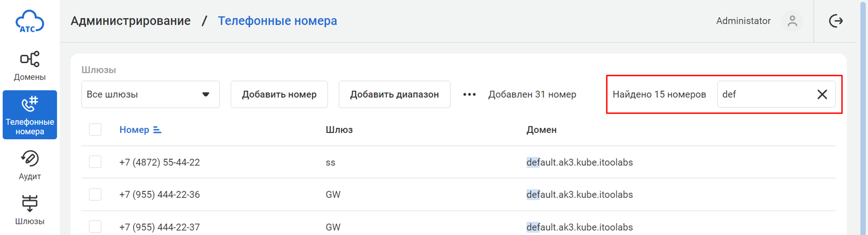This screenshot has width=868, height=235.
Task: Click the logout arrow icon
Action: [836, 21]
